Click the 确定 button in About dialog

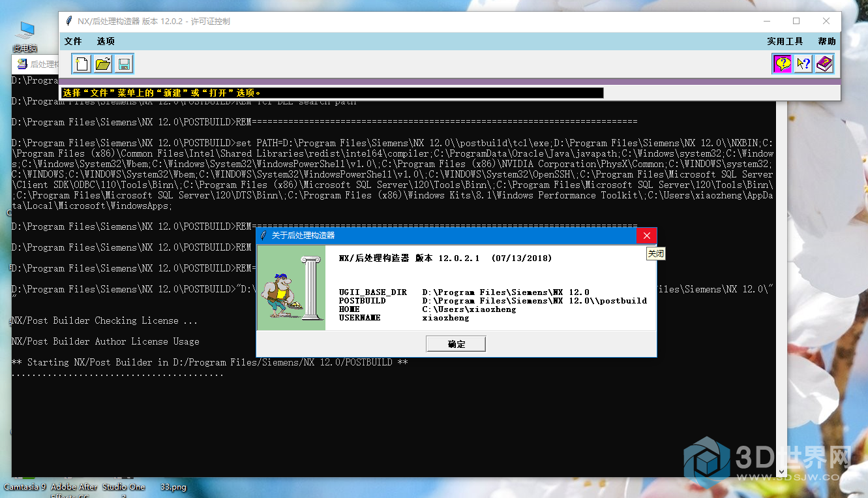[x=456, y=344]
